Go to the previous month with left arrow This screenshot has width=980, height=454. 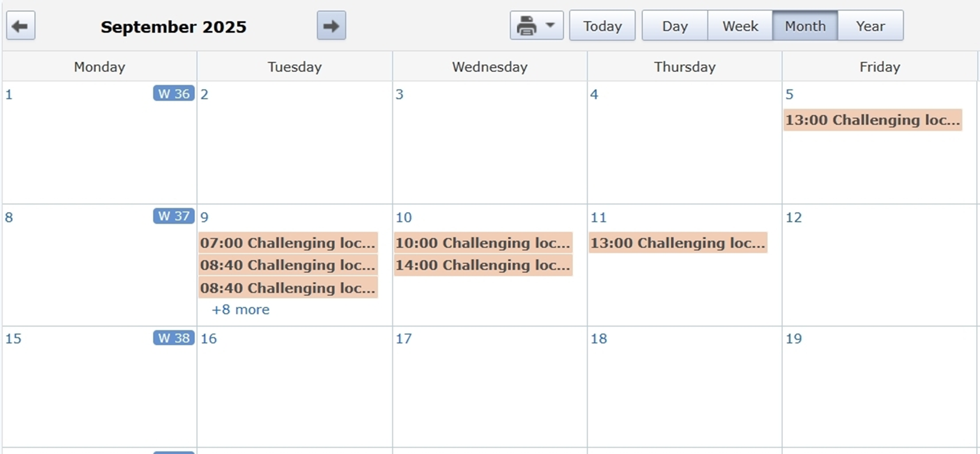(21, 26)
